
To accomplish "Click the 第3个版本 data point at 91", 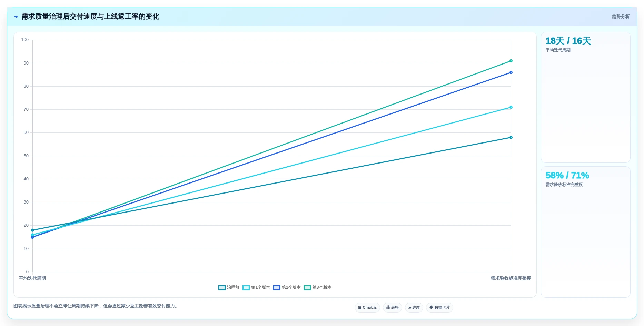I will pyautogui.click(x=511, y=61).
